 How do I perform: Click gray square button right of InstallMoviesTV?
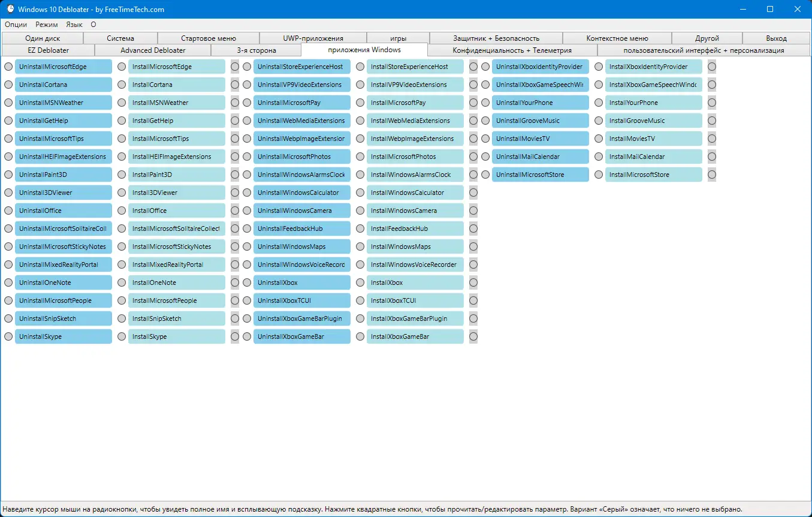(x=712, y=139)
